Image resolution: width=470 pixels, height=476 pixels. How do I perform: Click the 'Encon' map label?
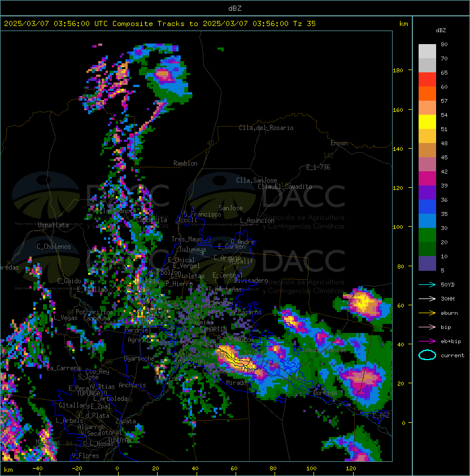(339, 143)
